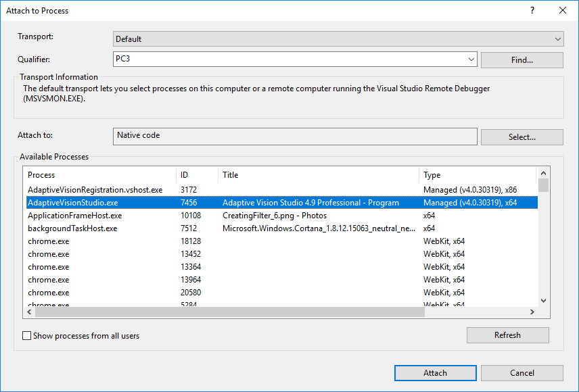
Task: Close the Attach to Process dialog
Action: [x=563, y=10]
